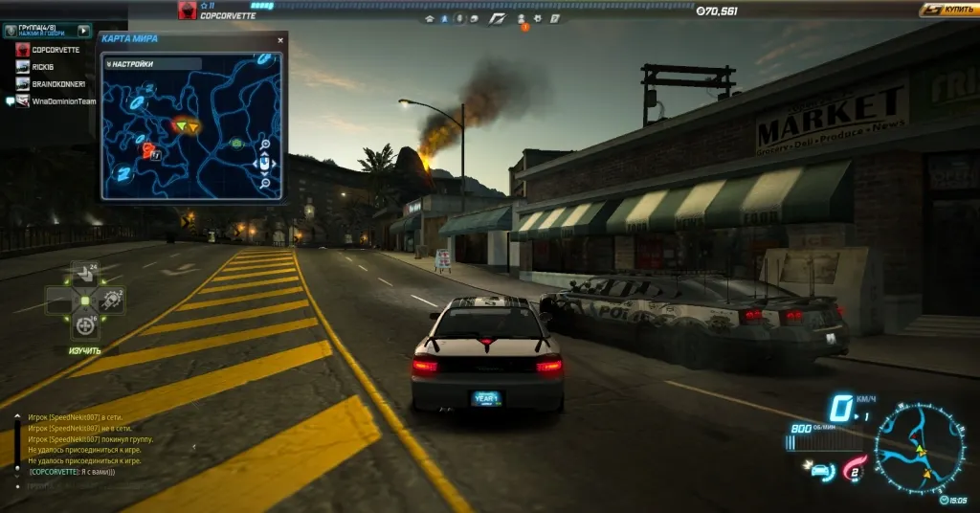Viewport: 980px width, 513px height.
Task: Click BRAINOKONNER1 player avatar thumbnail
Action: pyautogui.click(x=23, y=83)
